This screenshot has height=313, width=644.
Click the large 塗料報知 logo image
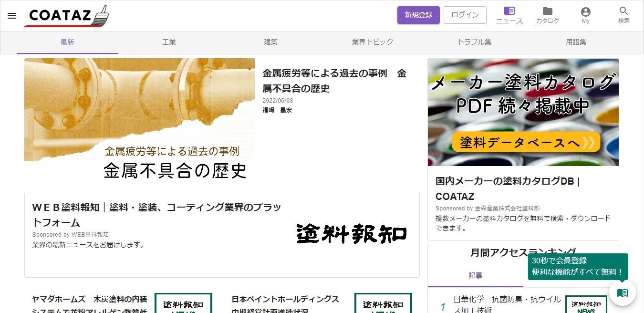click(x=352, y=234)
